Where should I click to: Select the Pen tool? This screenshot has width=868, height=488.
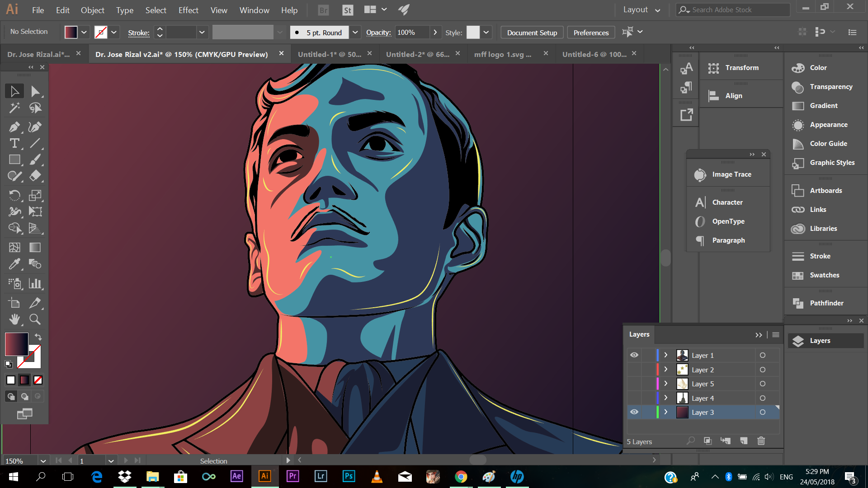click(x=14, y=127)
